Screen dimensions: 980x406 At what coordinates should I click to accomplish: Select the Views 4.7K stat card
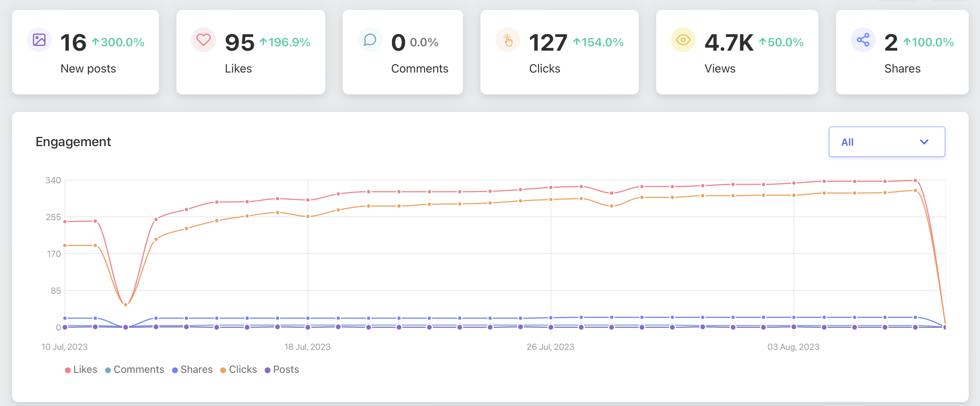click(x=737, y=52)
